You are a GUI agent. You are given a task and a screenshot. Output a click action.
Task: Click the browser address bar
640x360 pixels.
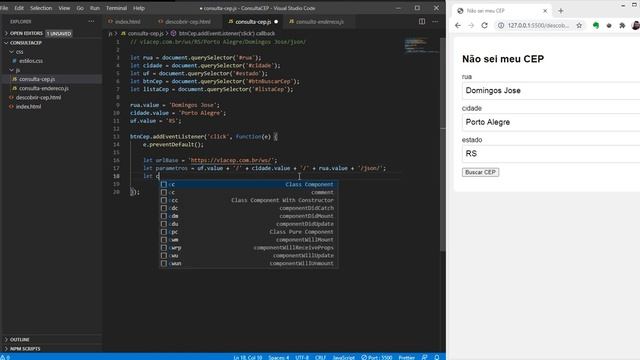tap(538, 25)
